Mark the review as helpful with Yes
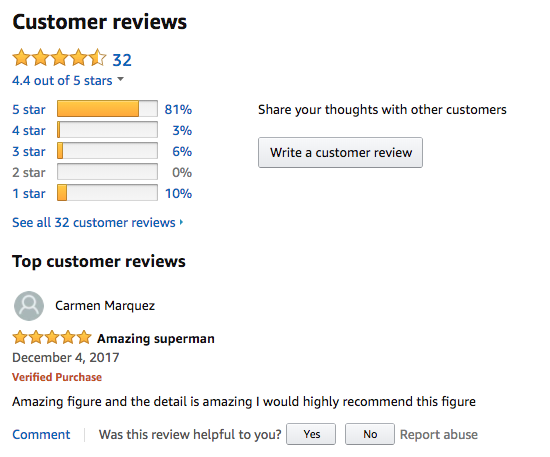Viewport: 550px width, 457px height. pyautogui.click(x=311, y=434)
